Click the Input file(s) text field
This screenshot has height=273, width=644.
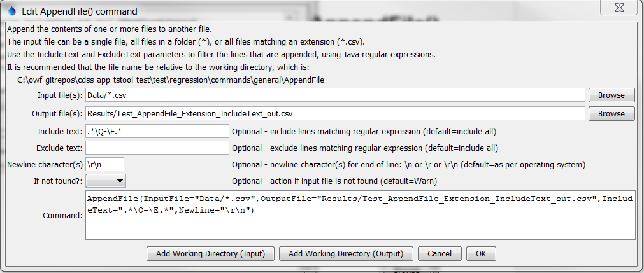click(335, 95)
